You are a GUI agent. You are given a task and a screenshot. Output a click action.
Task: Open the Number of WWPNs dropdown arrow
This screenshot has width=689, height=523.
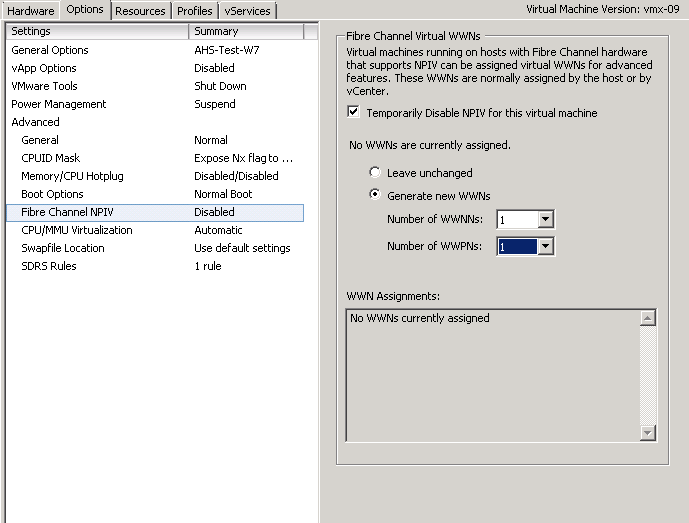pyautogui.click(x=545, y=246)
